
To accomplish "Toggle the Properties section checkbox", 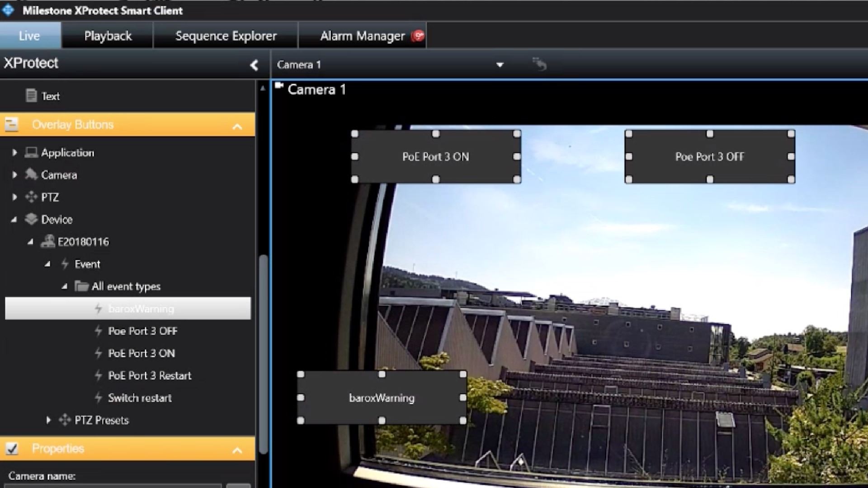I will [x=12, y=448].
